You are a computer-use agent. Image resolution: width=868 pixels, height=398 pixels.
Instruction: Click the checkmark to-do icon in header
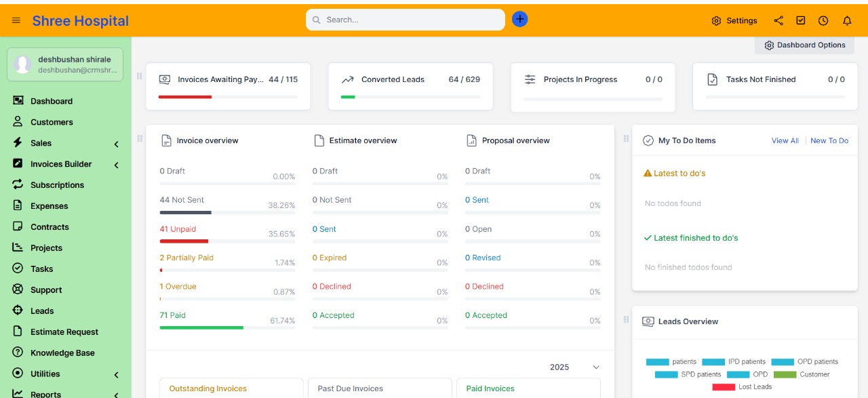point(801,20)
